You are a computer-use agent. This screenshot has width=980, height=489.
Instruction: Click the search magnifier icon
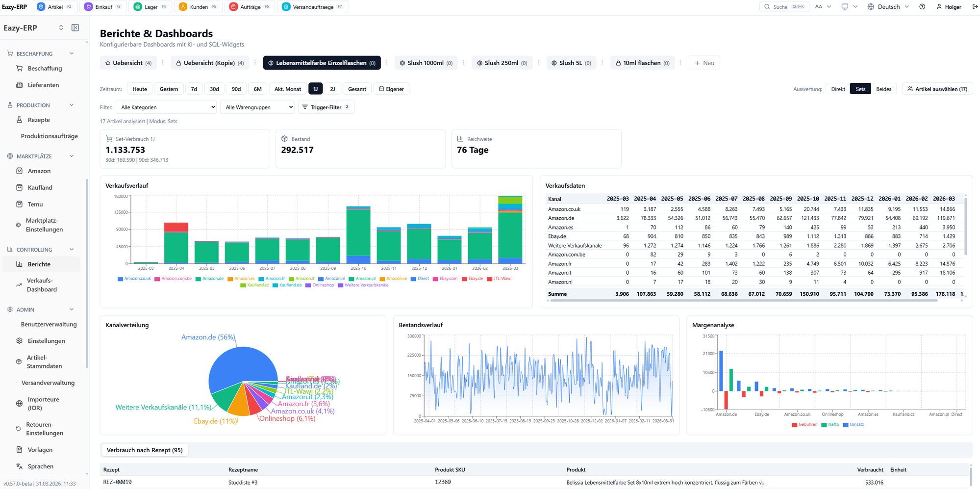(x=767, y=7)
